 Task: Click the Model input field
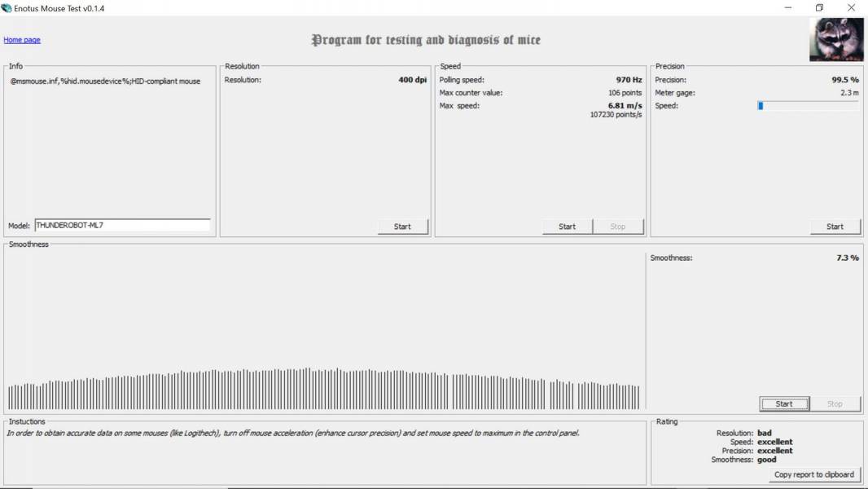(x=122, y=226)
